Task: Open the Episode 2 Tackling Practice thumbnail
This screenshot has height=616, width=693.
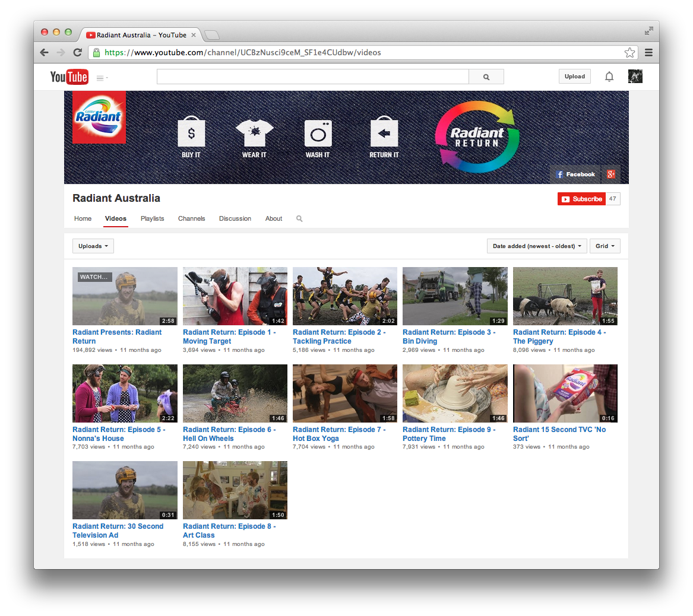Action: [345, 296]
